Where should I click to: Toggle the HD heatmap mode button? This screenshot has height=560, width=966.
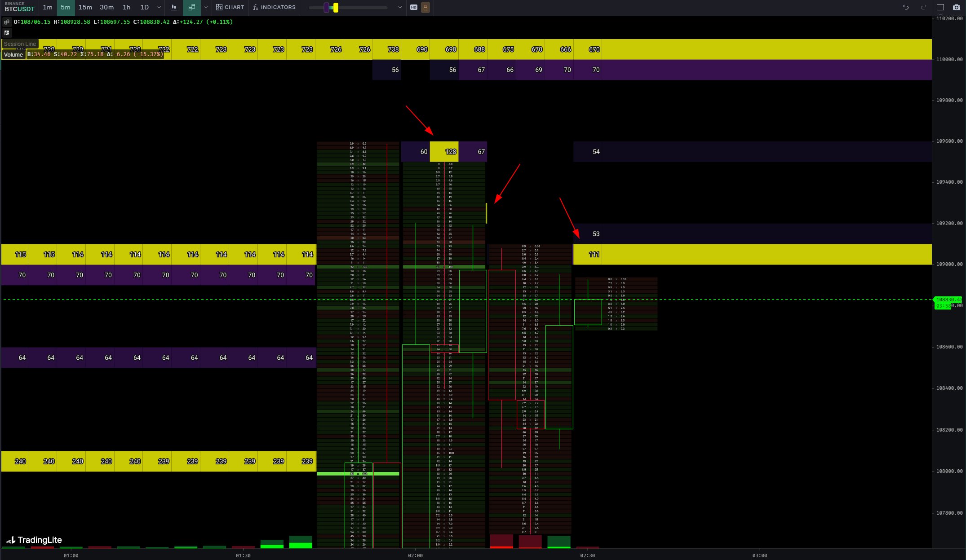tap(414, 7)
